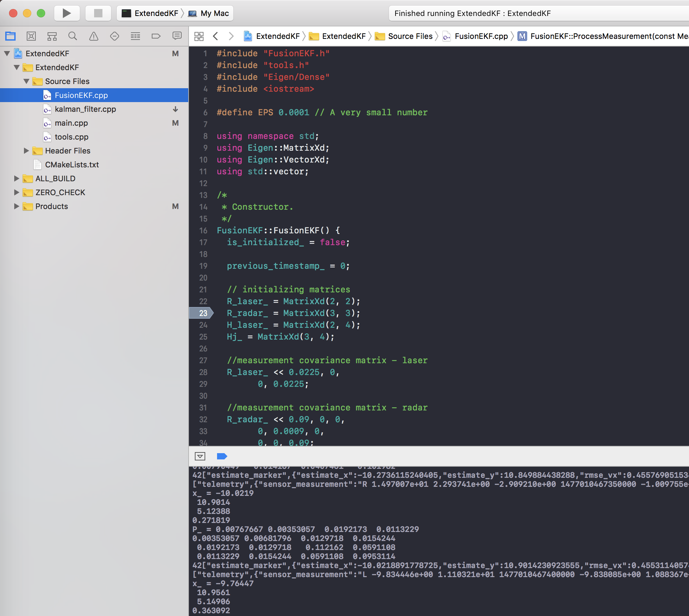Open the Debug navigator icon
This screenshot has height=616, width=689.
135,36
